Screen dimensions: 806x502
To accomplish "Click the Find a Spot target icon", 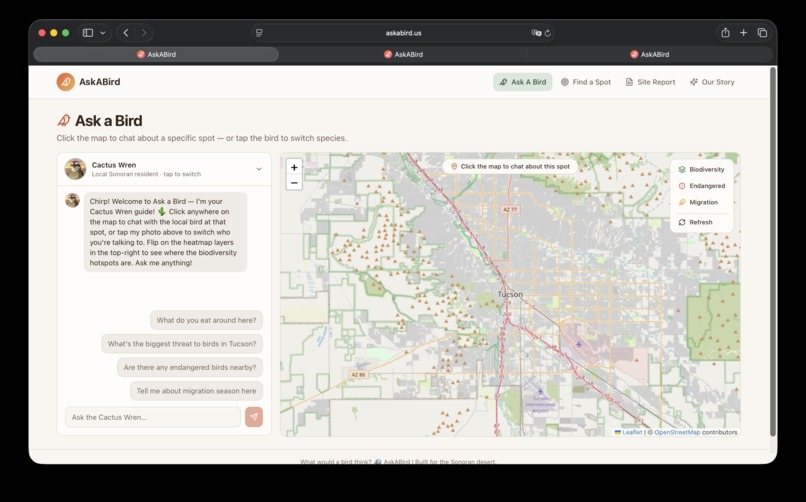I will pos(565,82).
